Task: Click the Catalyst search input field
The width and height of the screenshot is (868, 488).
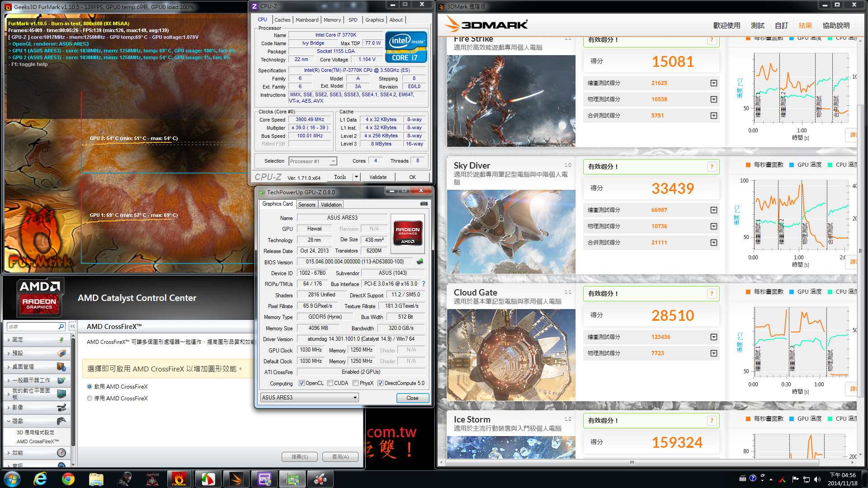Action: pos(32,326)
